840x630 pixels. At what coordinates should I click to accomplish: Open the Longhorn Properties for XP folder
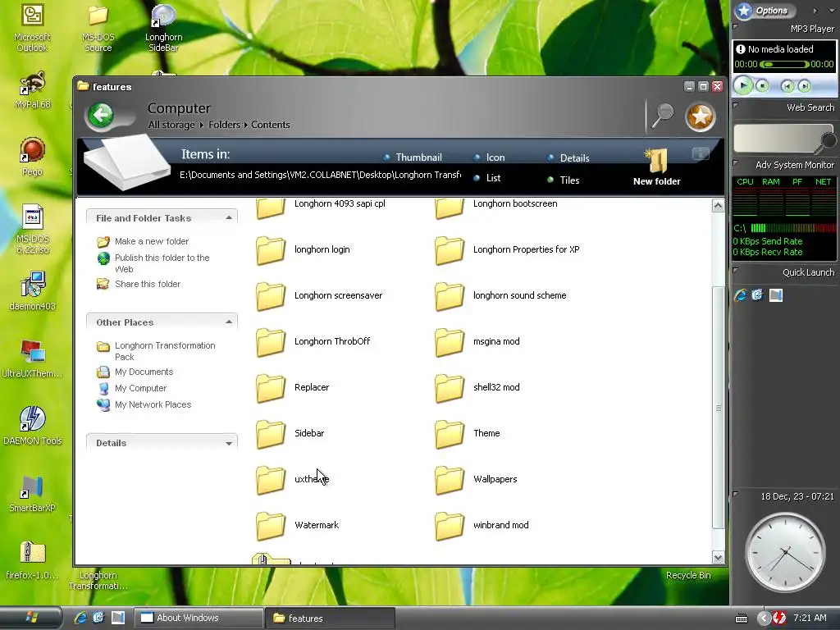tap(507, 249)
